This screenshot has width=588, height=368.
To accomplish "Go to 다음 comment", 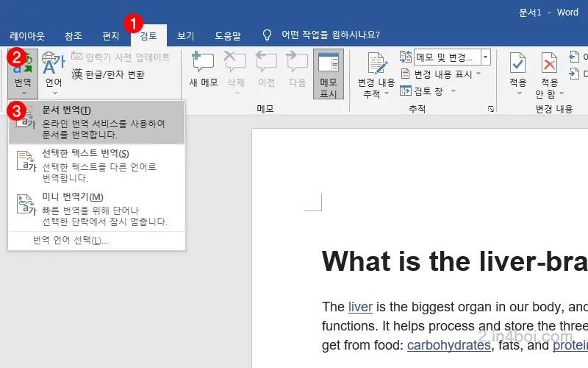I will click(x=298, y=71).
